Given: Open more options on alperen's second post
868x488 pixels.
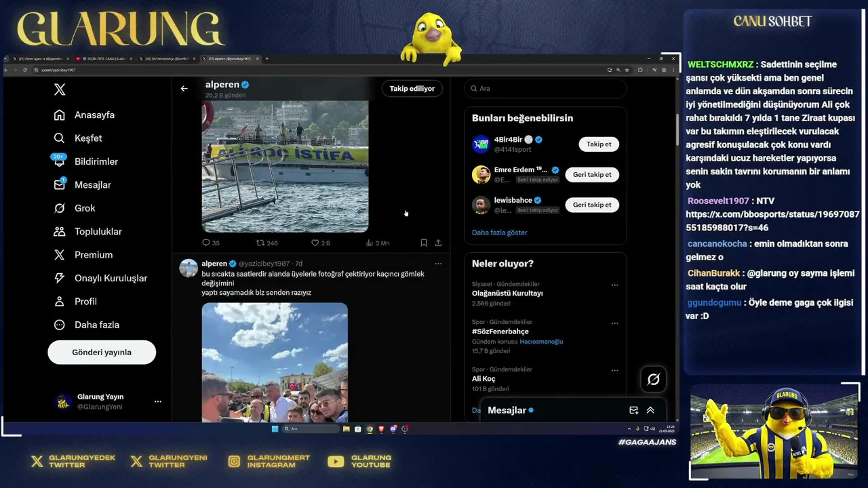Looking at the screenshot, I should pyautogui.click(x=438, y=264).
